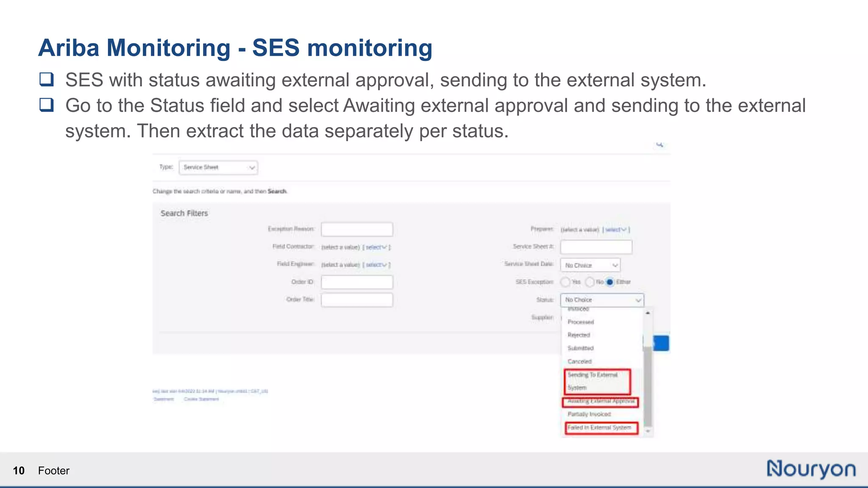868x488 pixels.
Task: Choose Awaiting External Approval status option
Action: [600, 401]
